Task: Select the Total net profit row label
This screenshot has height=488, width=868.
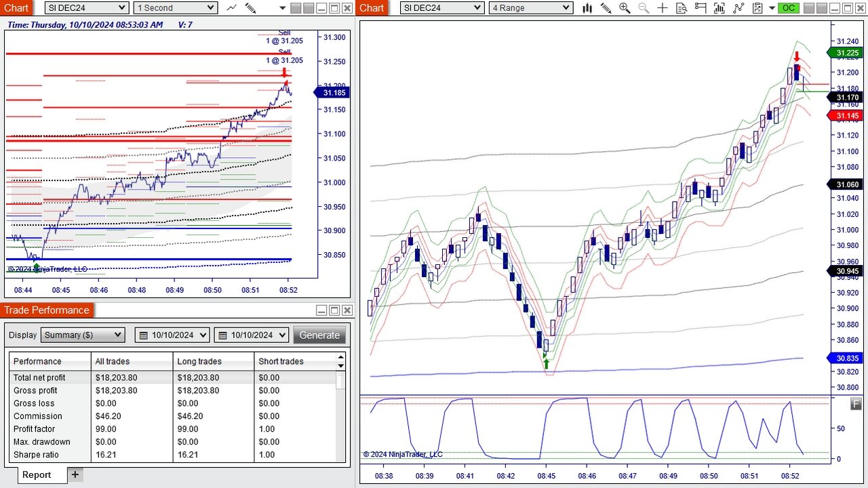Action: (39, 378)
